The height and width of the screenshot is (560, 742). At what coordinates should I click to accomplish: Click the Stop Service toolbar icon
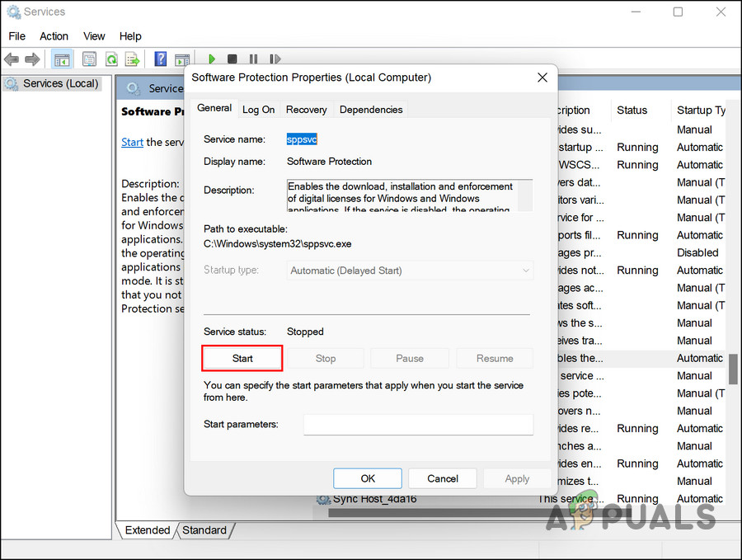(x=232, y=59)
